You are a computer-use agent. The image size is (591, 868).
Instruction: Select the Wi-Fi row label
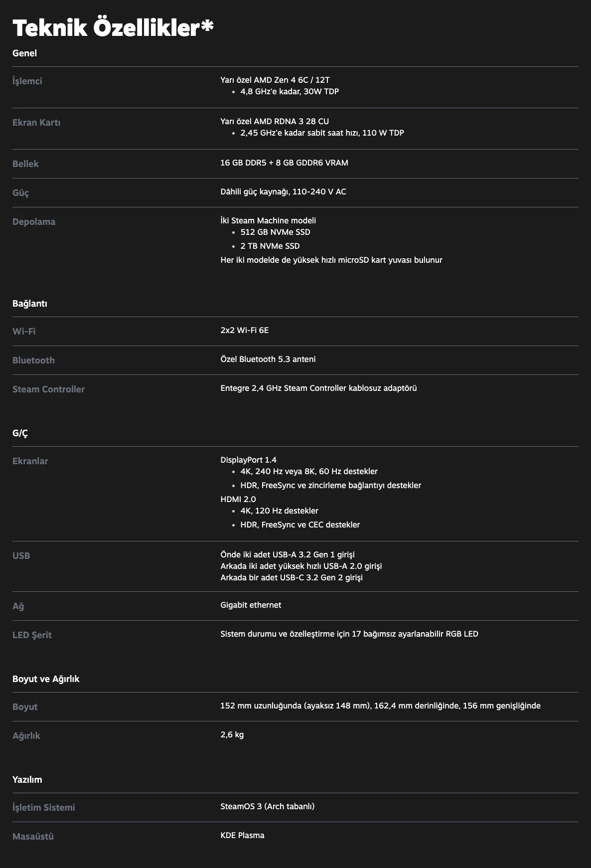pos(24,332)
